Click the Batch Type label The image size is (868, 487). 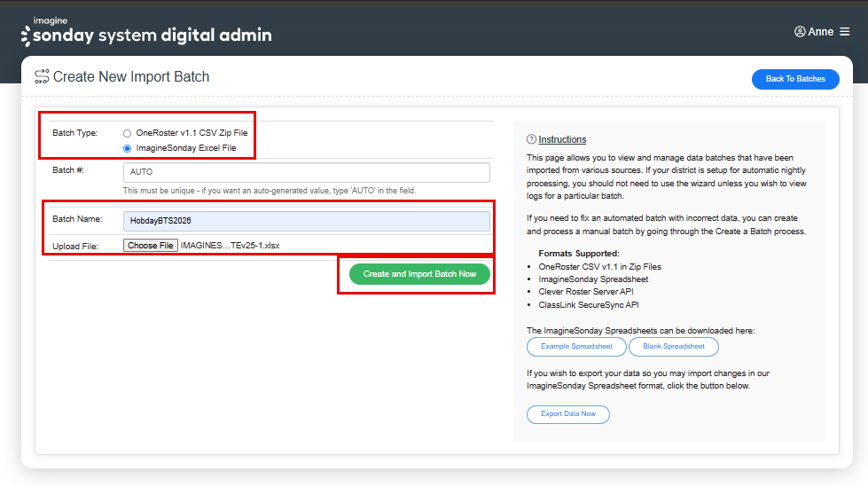coord(74,133)
